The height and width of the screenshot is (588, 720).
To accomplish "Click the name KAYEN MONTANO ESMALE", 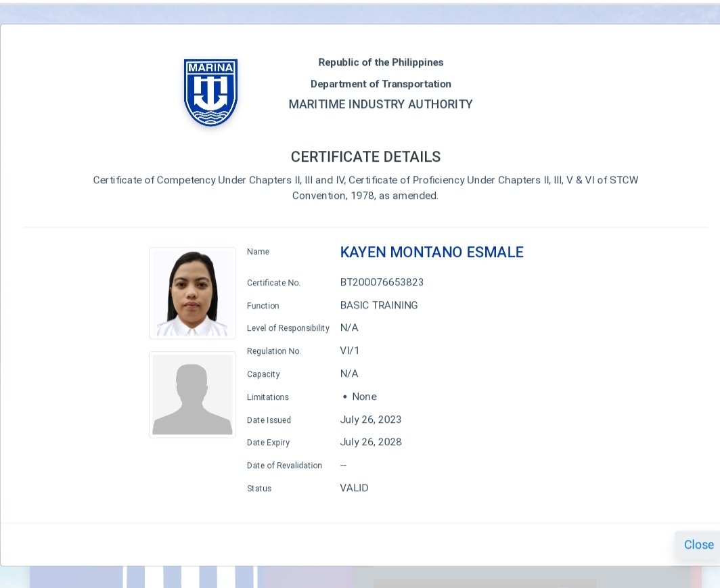I will 431,252.
